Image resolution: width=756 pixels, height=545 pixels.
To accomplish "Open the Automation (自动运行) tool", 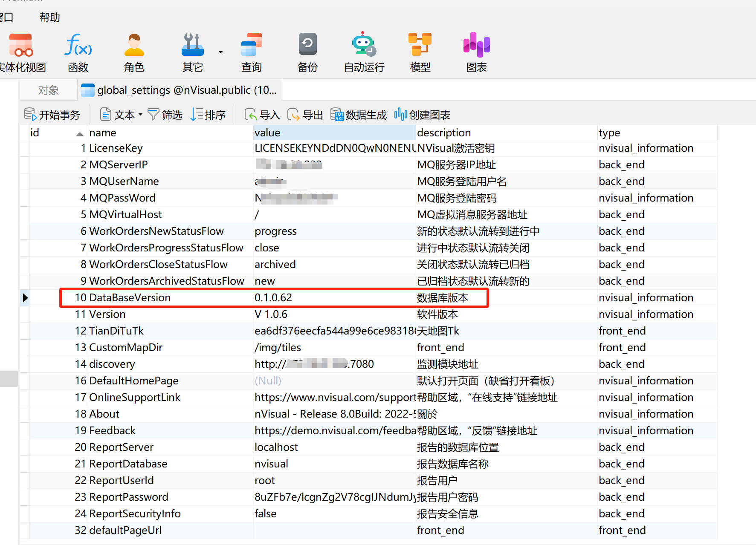I will (364, 52).
